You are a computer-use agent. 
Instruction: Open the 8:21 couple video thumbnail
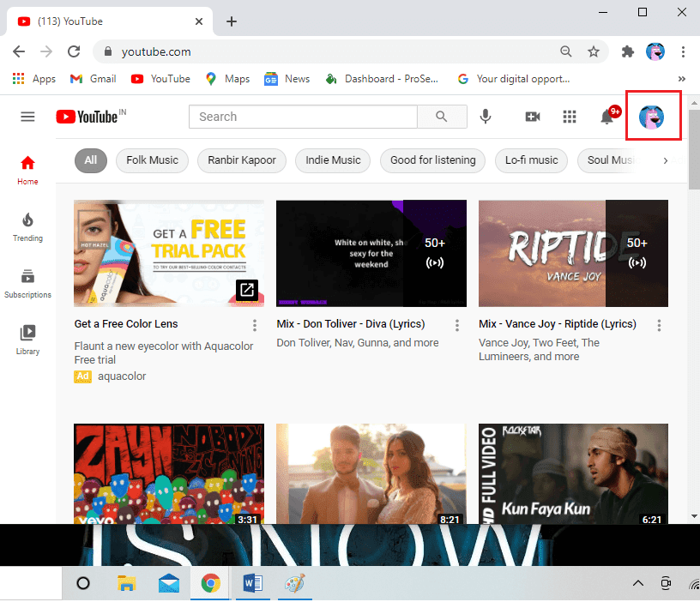point(371,474)
